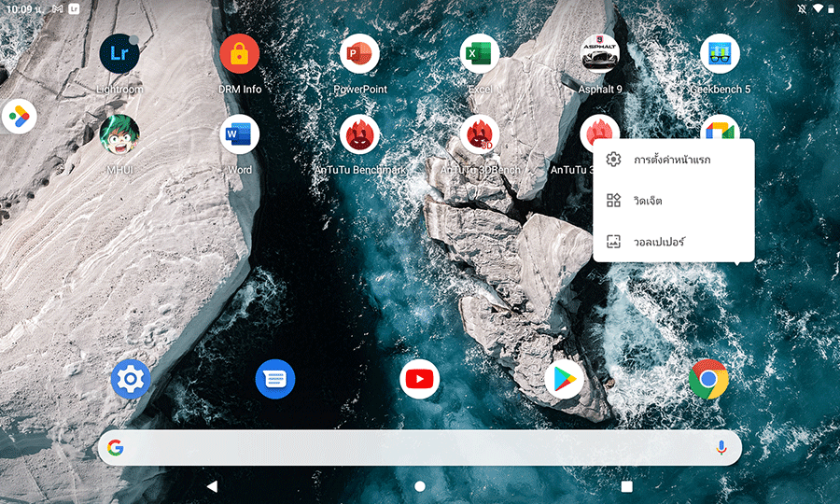Launch DRM Info app
This screenshot has width=840, height=504.
[x=240, y=54]
